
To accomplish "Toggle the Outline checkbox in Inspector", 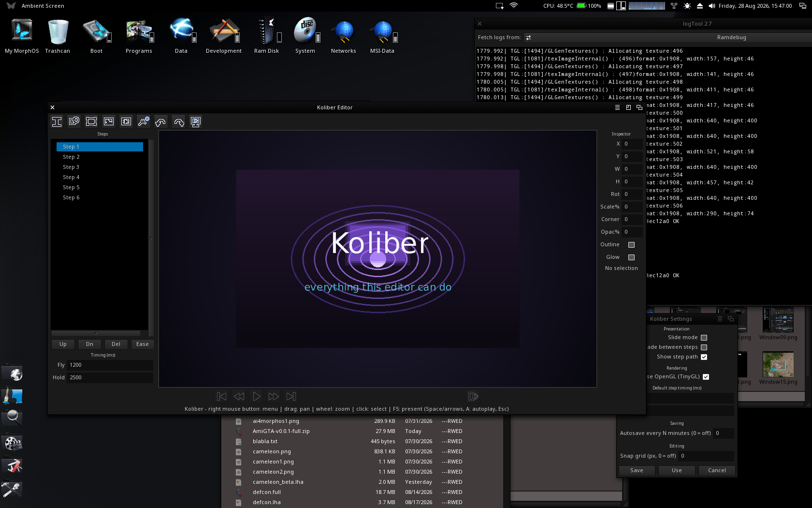I will [x=631, y=245].
